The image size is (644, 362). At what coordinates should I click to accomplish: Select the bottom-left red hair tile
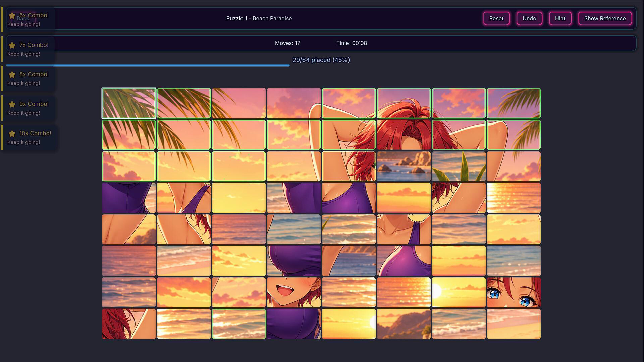pos(129,324)
